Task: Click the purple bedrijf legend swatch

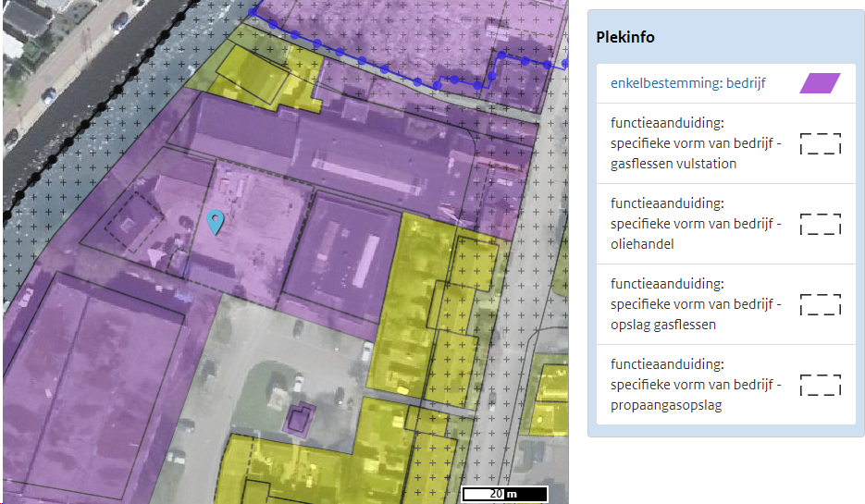Action: coord(820,83)
